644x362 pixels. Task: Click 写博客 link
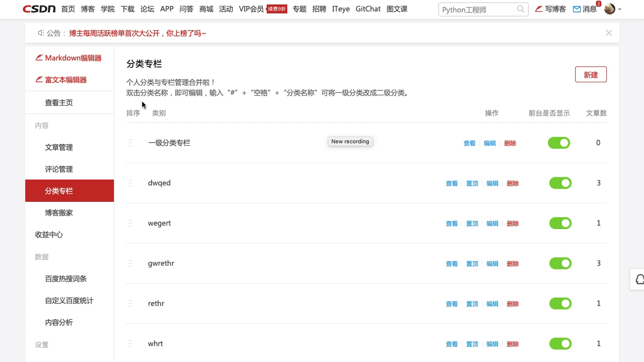pyautogui.click(x=551, y=9)
